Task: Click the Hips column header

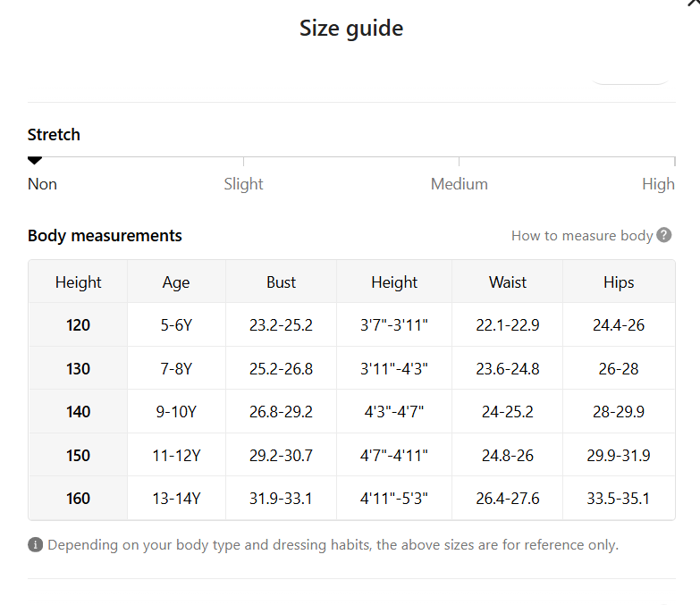Action: pos(619,282)
